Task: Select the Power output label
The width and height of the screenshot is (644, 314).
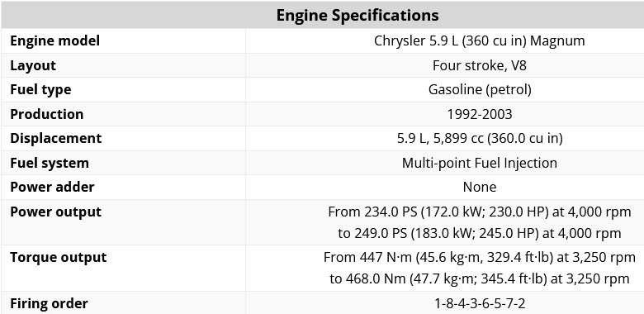Action: coord(55,212)
